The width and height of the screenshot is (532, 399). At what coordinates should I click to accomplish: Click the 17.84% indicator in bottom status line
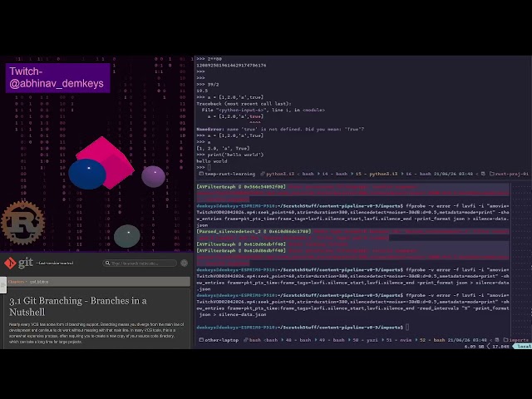pos(500,347)
